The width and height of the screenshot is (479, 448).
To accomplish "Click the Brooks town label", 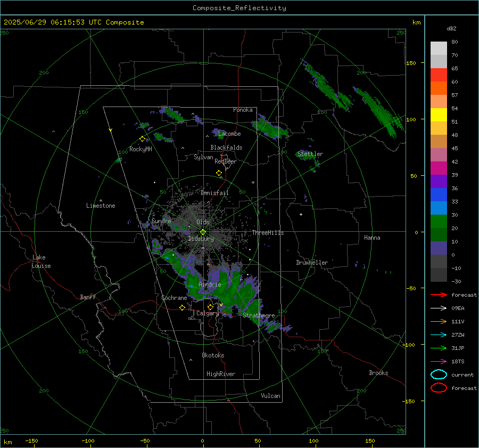I will tap(378, 373).
